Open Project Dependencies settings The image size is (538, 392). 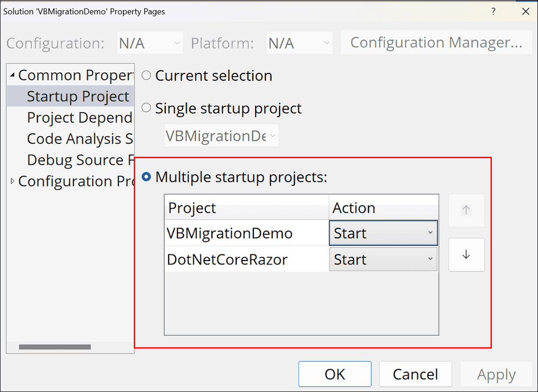point(79,117)
